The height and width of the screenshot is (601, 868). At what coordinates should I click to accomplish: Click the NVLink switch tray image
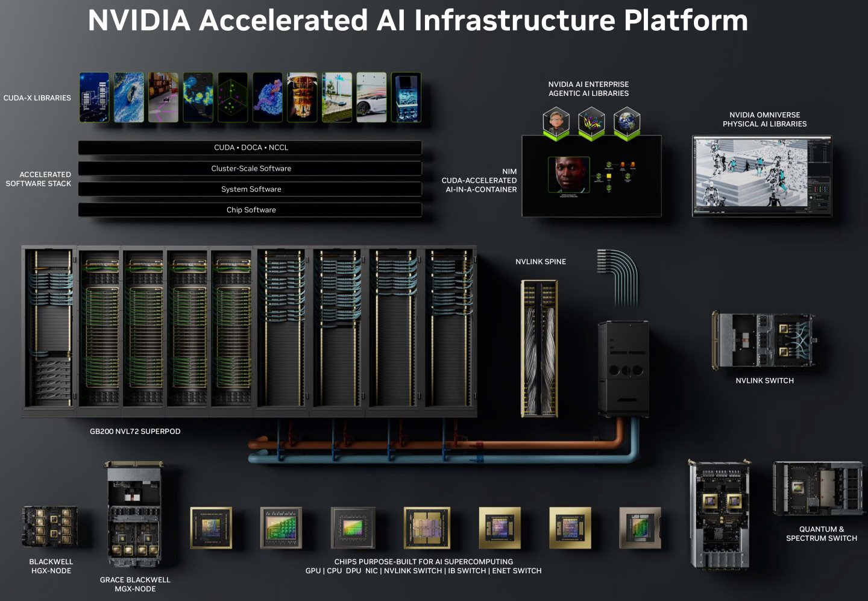764,340
